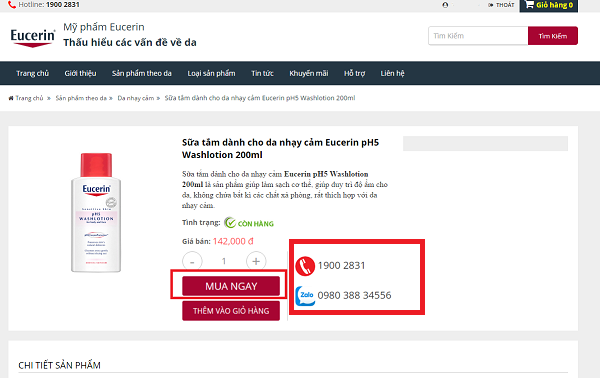Increase quantity with plus button

click(256, 261)
